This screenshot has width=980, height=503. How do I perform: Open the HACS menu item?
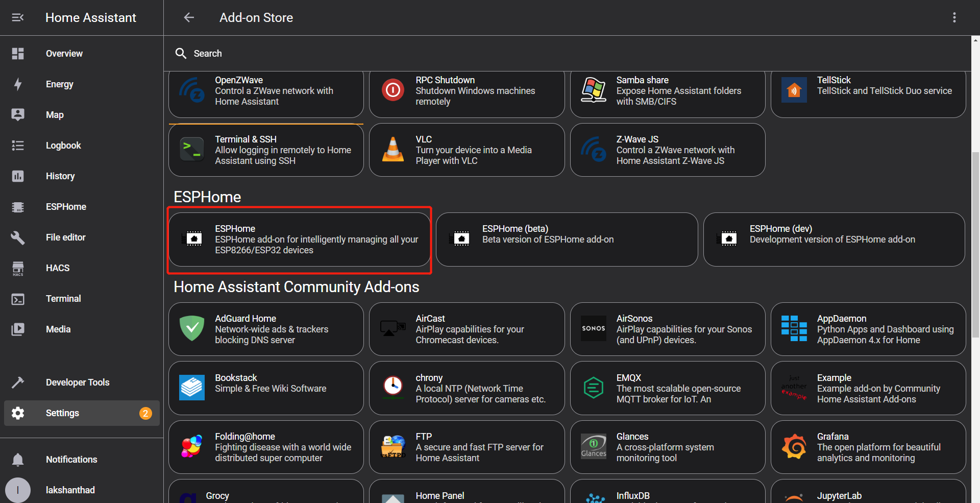[x=82, y=268]
